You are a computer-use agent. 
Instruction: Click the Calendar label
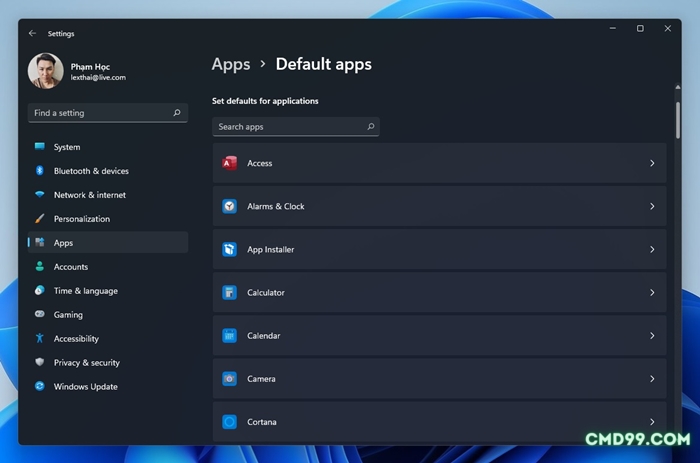pyautogui.click(x=263, y=336)
